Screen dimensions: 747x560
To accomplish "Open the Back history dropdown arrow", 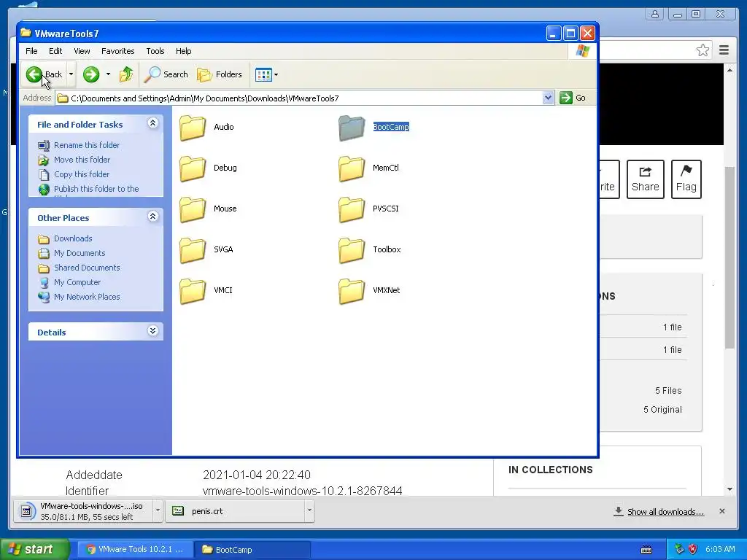I will (71, 74).
